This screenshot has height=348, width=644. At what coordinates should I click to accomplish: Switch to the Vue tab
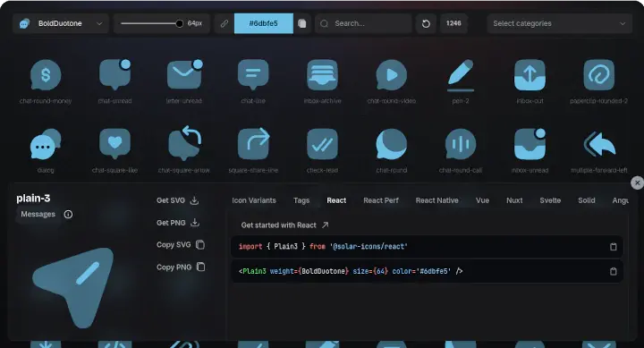pyautogui.click(x=482, y=200)
